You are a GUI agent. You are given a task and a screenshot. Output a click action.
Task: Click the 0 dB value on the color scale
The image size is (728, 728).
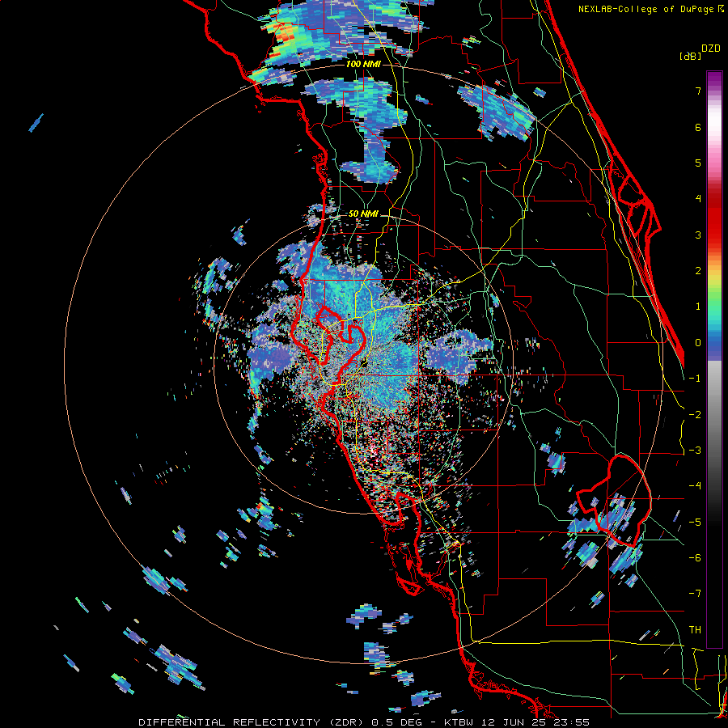(698, 343)
